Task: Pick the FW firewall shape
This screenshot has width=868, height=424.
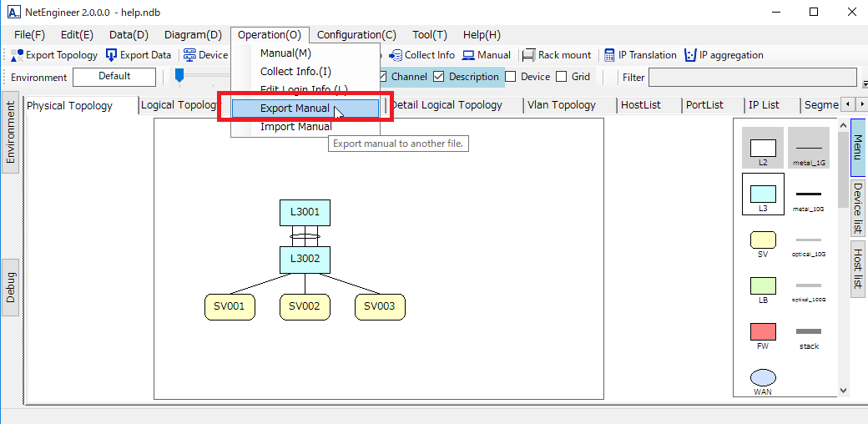Action: coord(763,331)
